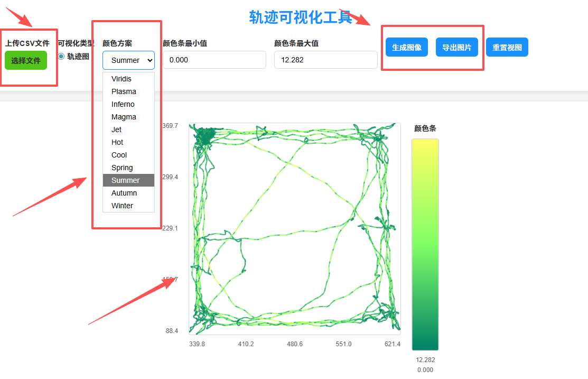Screen dimensions: 588x379
Task: Focus the 颜色条最大值 input showing 12.282
Action: click(x=325, y=60)
